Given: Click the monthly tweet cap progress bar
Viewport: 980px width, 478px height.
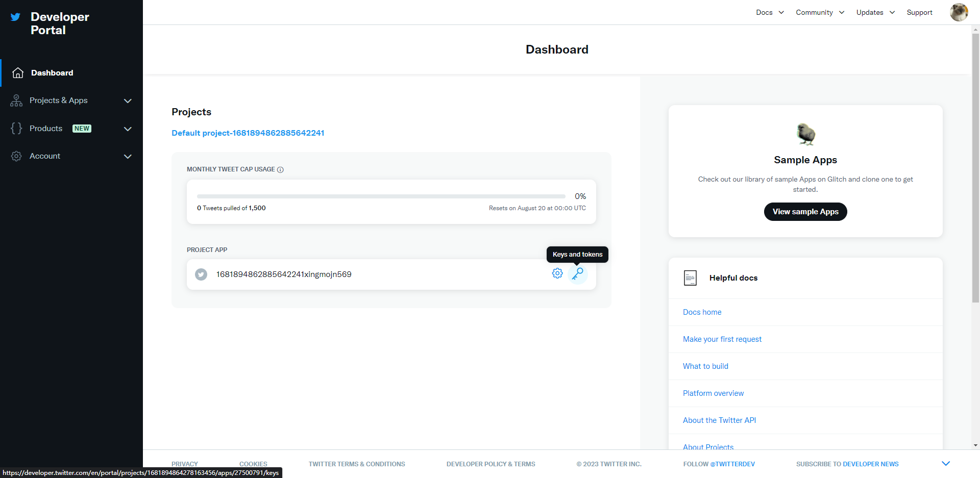Looking at the screenshot, I should click(x=381, y=196).
